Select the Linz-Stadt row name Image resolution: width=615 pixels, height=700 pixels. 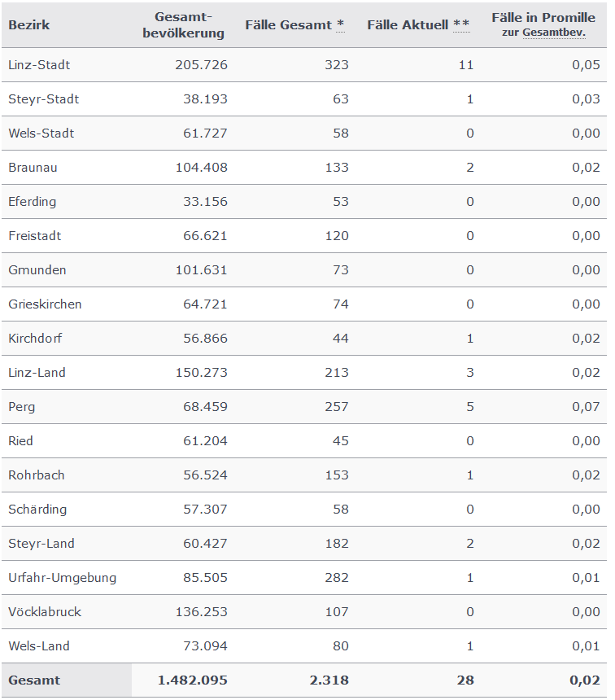tap(39, 65)
